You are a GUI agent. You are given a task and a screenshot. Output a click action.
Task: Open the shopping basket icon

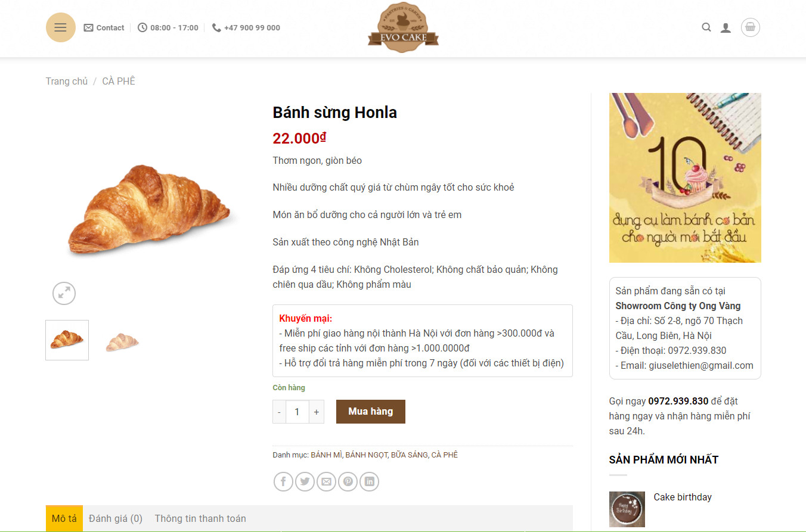pyautogui.click(x=751, y=27)
